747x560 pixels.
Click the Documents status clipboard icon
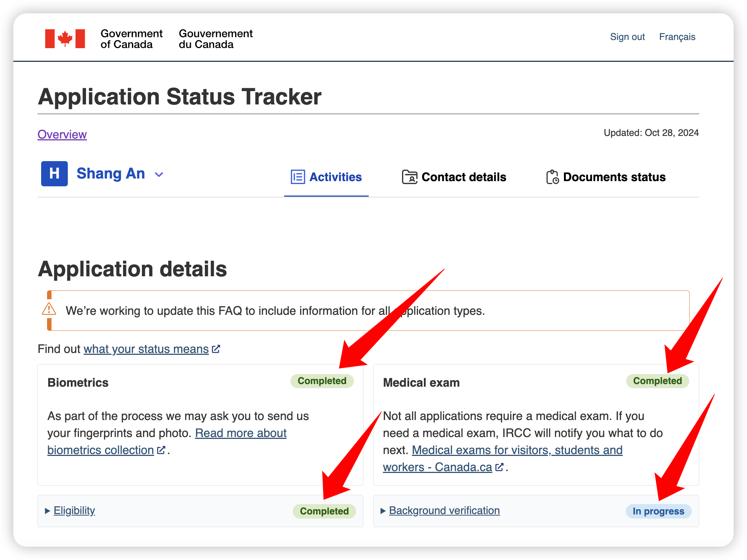click(x=552, y=177)
